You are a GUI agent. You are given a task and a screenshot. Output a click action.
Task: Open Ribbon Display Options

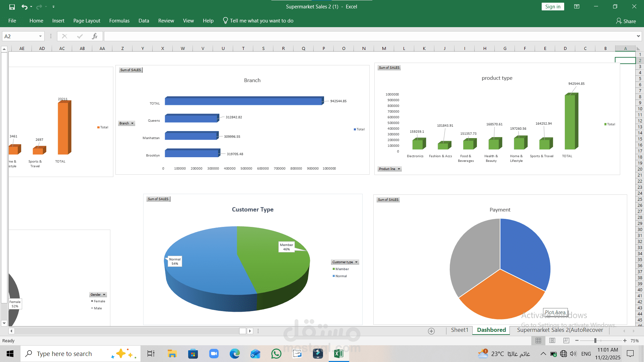tap(577, 7)
